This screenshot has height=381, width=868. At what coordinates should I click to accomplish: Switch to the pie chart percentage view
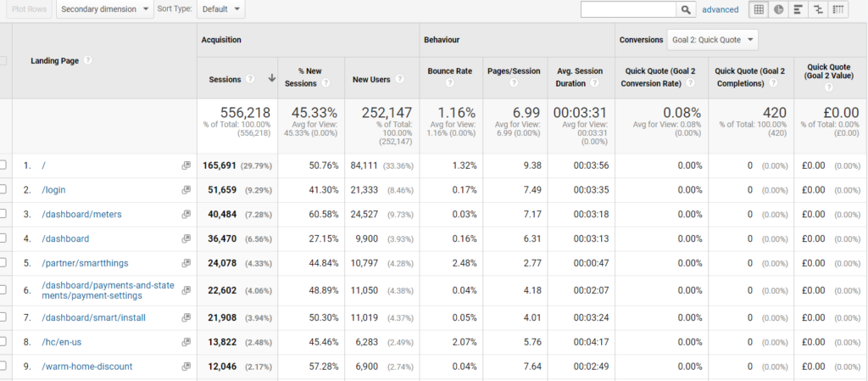[x=779, y=9]
